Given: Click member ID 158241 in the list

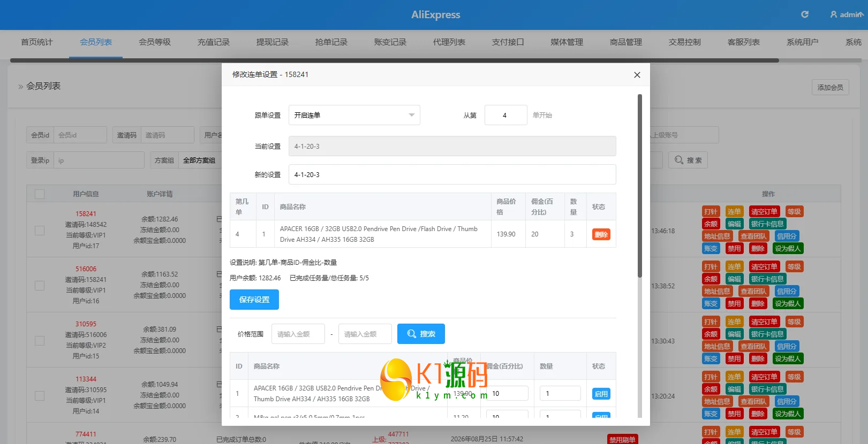Looking at the screenshot, I should (x=86, y=214).
